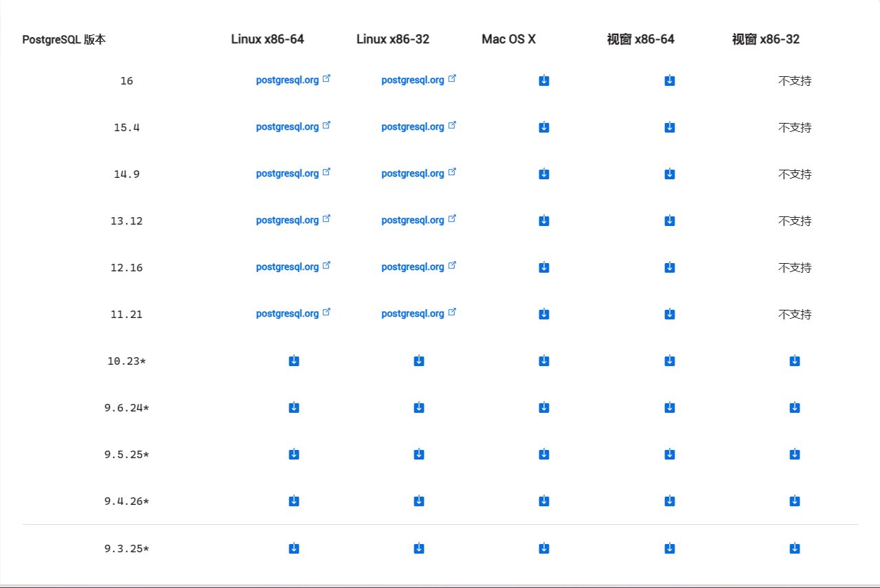Download PostgreSQL 13.12 for Mac OS X
Screen dimensions: 880x588
(544, 220)
